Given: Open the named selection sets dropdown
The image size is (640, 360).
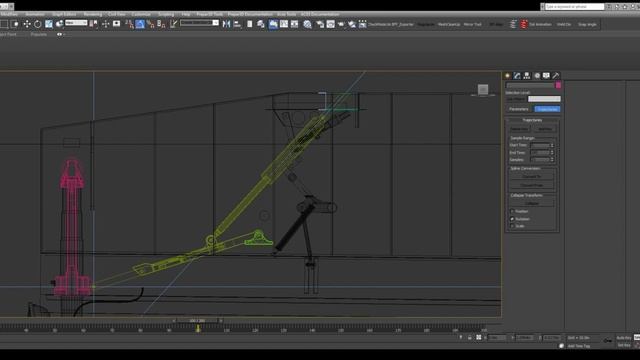Looking at the screenshot, I should coord(200,23).
